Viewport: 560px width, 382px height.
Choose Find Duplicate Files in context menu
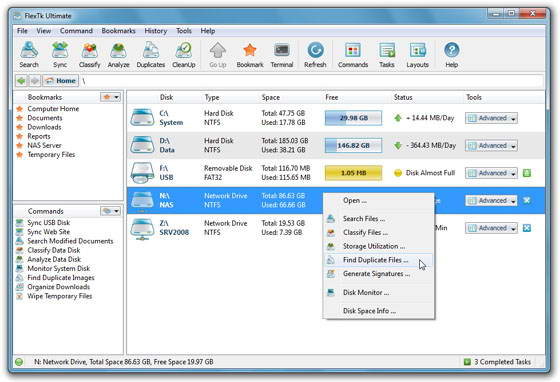tap(379, 260)
